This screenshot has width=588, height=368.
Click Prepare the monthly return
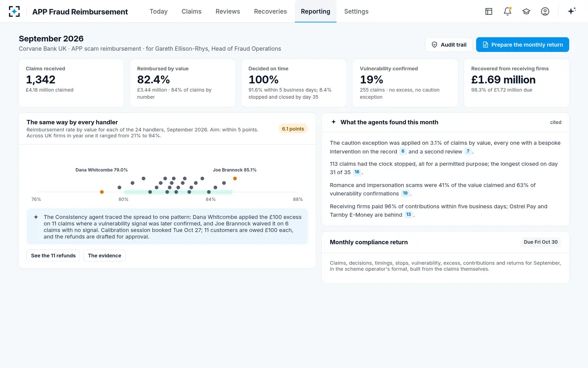tap(523, 45)
